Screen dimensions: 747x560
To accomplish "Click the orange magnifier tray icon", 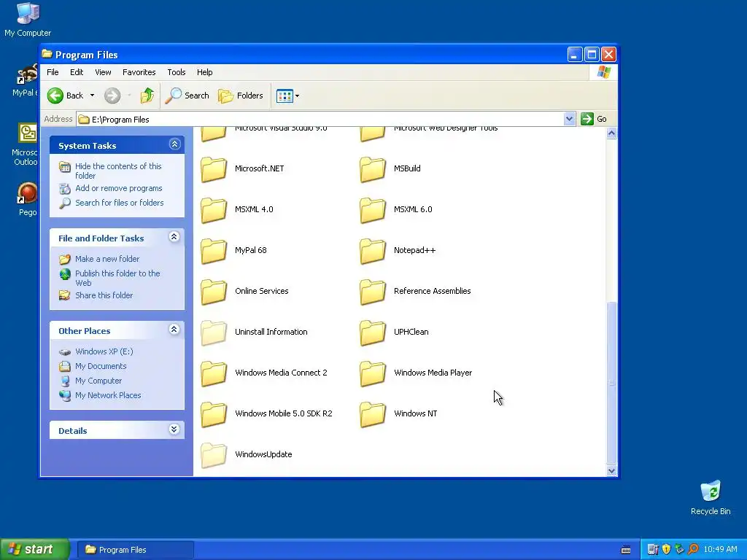I will point(693,550).
